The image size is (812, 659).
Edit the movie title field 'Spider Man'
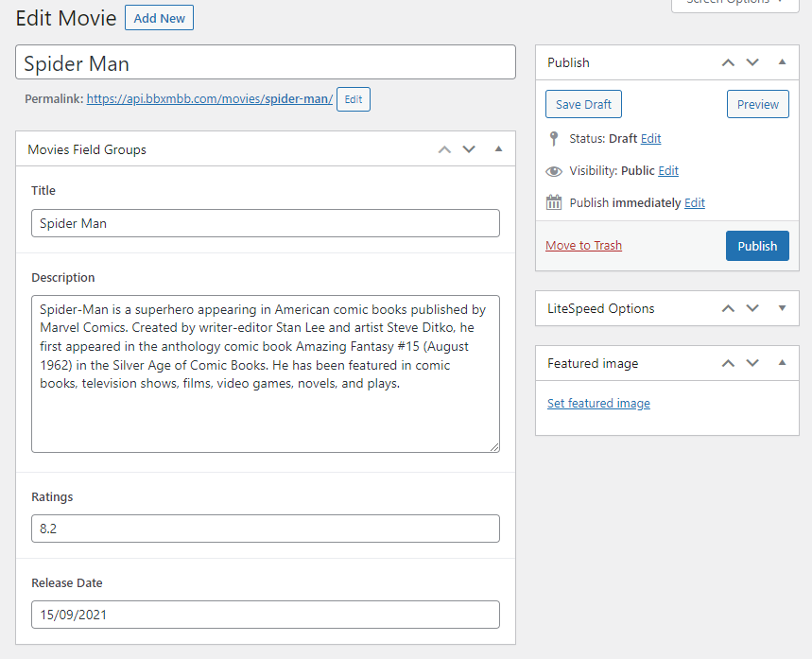point(265,62)
